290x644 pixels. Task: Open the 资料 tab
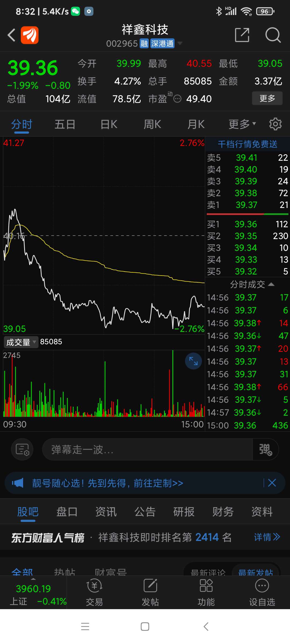[x=262, y=512]
